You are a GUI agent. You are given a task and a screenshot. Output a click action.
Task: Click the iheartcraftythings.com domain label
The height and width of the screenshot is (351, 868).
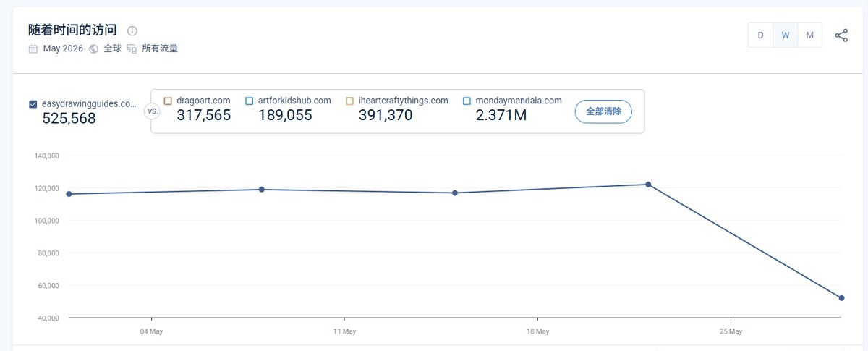coord(404,101)
